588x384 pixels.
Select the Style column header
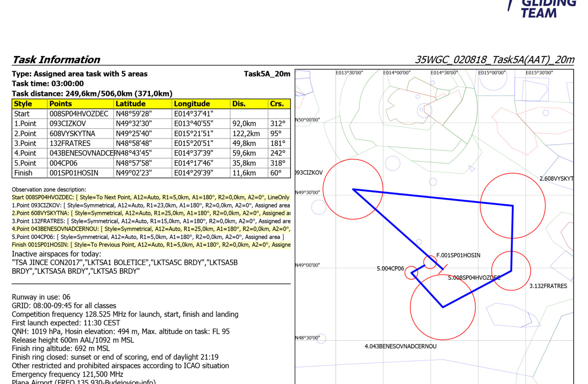(x=23, y=104)
